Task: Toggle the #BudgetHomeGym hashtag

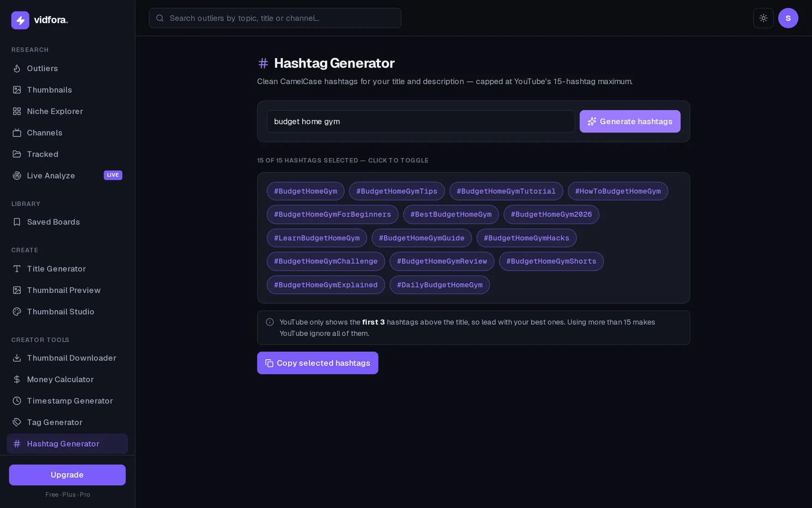Action: click(305, 191)
